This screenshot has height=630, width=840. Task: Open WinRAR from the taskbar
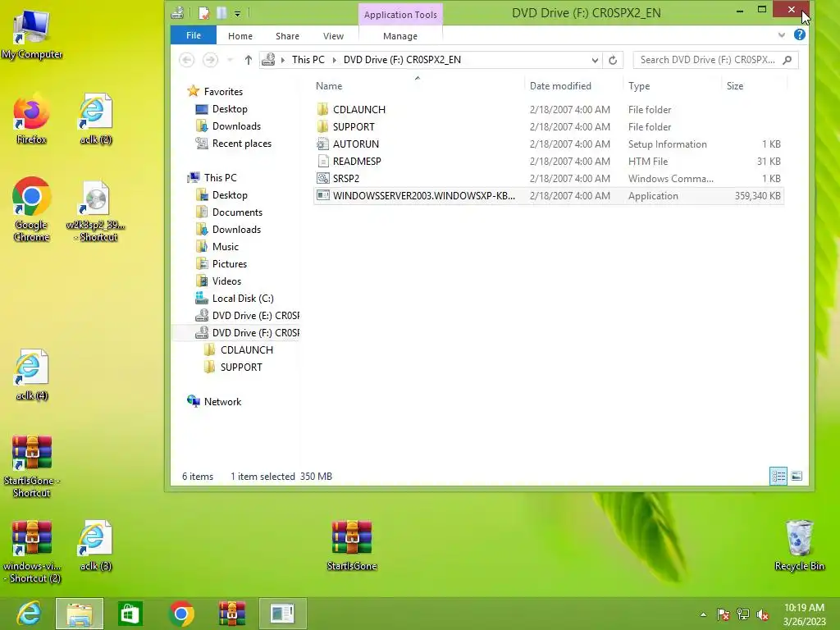(232, 614)
